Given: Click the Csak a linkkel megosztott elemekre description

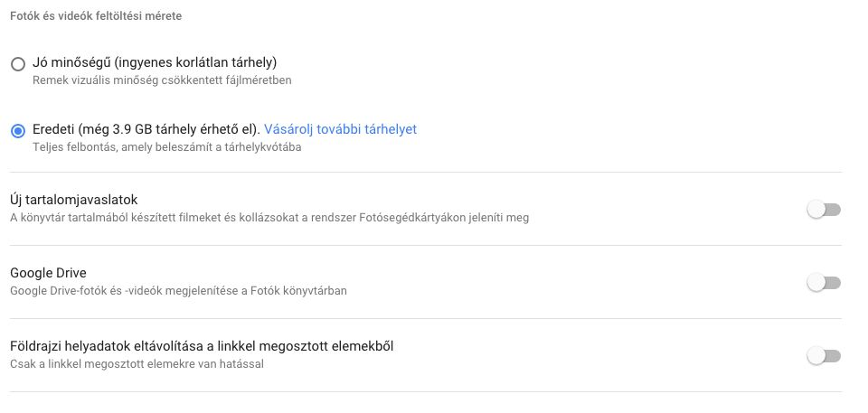Looking at the screenshot, I should (137, 364).
